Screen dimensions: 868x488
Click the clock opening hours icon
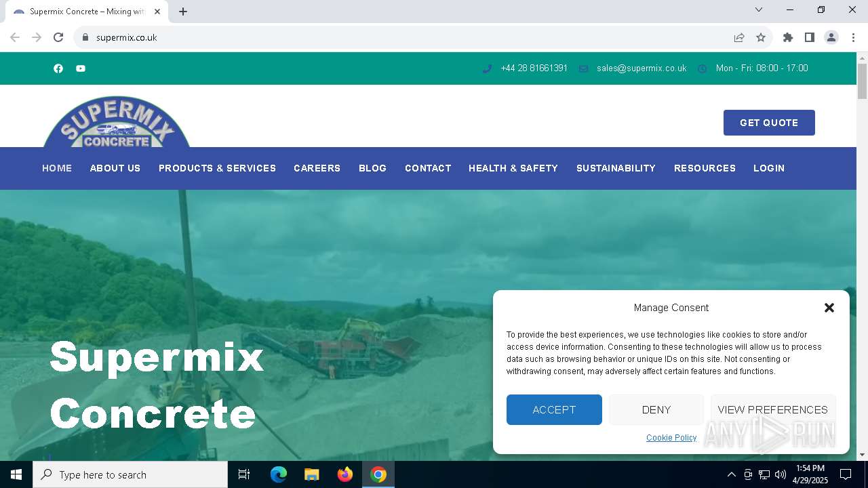703,68
